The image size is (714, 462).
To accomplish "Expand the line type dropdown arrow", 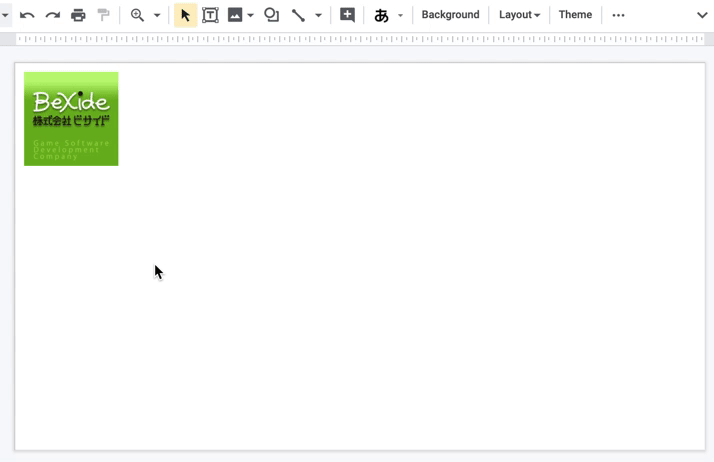I will (318, 15).
